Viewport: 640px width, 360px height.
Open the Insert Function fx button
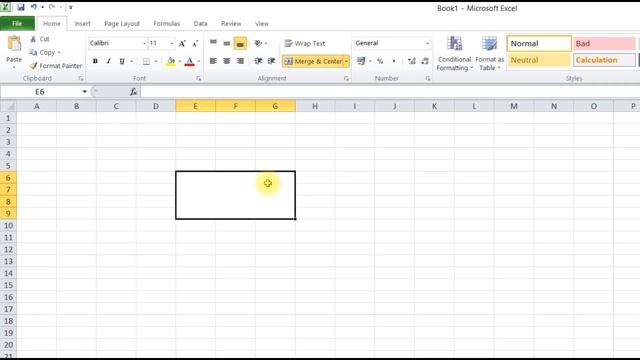tap(133, 92)
